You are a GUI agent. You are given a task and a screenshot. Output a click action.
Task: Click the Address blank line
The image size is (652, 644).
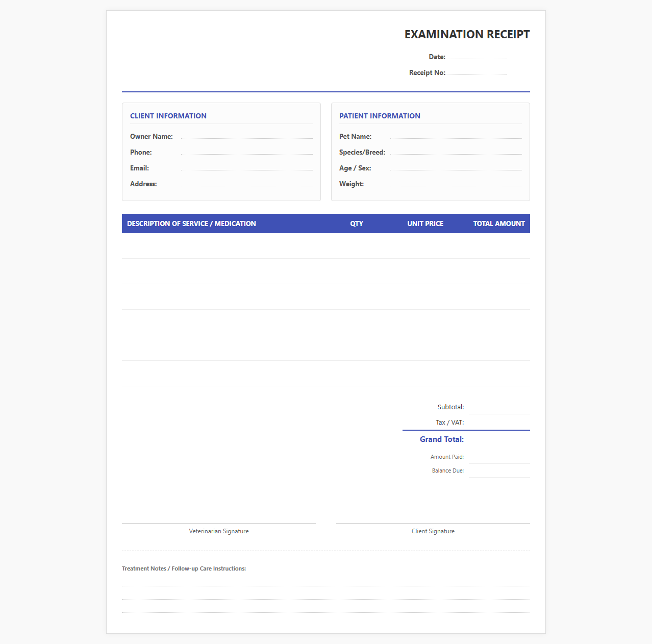pyautogui.click(x=247, y=182)
